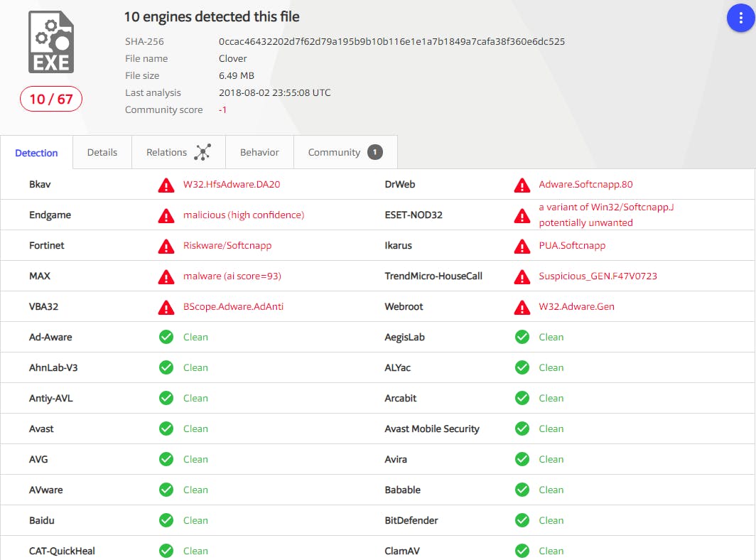Click the SHA-256 hash value
Image resolution: width=756 pixels, height=560 pixels.
(x=391, y=41)
